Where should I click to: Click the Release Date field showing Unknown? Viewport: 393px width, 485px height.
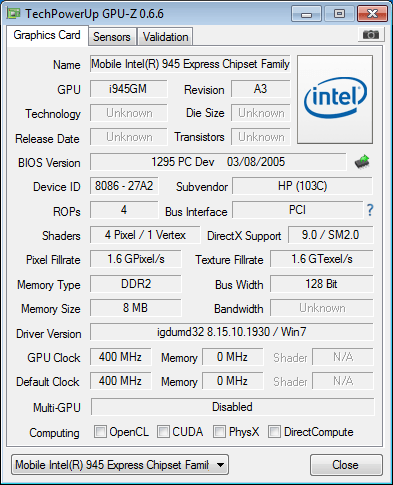click(x=128, y=137)
